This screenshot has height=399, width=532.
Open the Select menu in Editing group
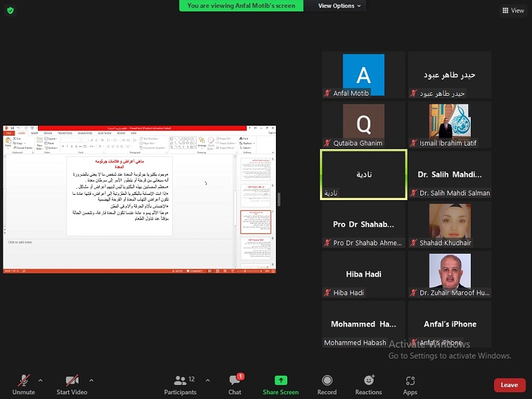click(x=245, y=148)
